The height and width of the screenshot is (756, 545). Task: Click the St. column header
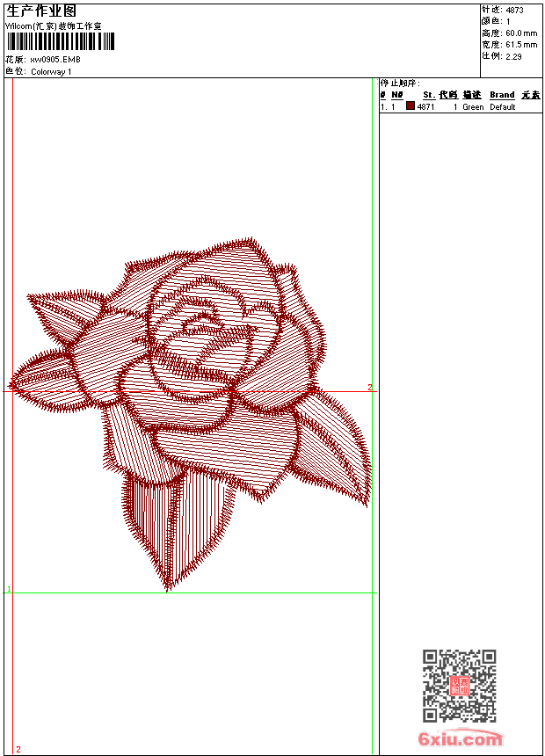pos(428,95)
